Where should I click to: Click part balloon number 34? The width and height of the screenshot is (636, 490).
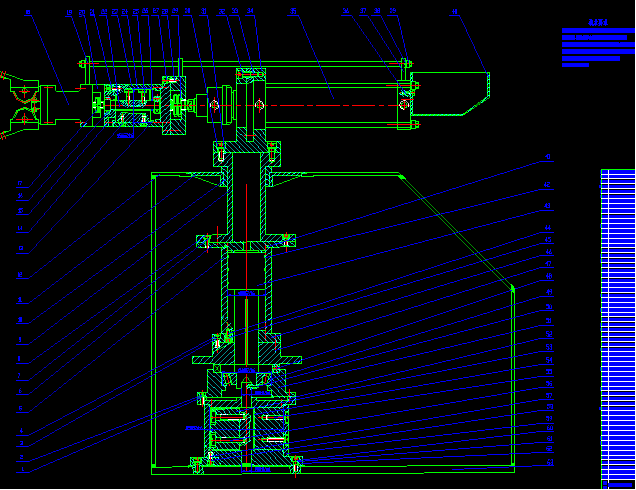pos(250,11)
